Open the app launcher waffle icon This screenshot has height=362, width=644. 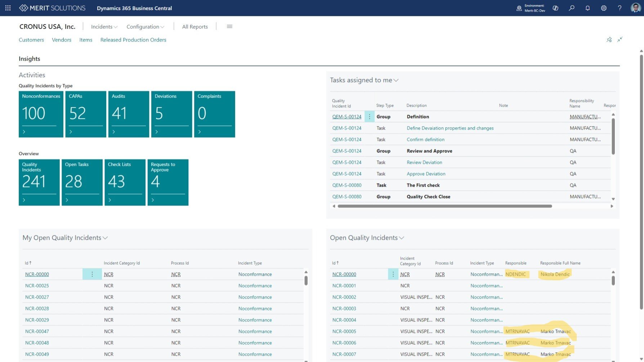pos(8,8)
